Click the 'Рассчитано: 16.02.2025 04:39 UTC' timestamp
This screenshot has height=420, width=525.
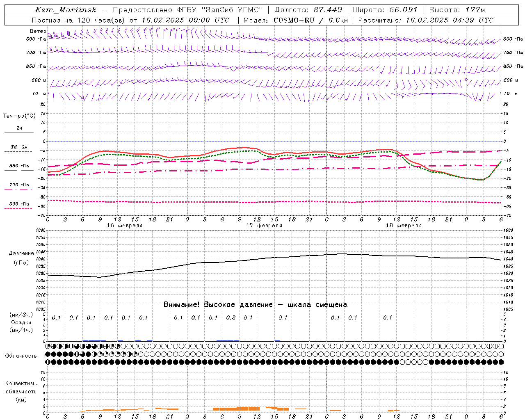[x=426, y=20]
